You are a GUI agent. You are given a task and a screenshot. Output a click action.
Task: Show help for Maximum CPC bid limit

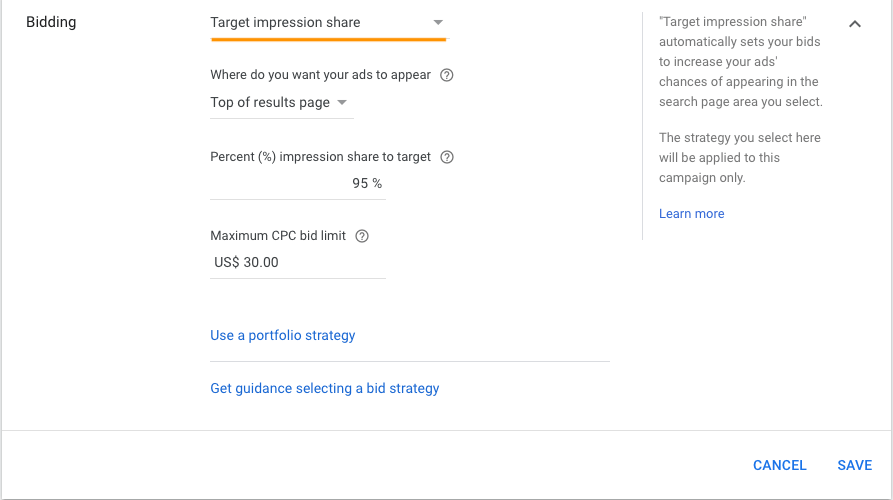click(362, 236)
